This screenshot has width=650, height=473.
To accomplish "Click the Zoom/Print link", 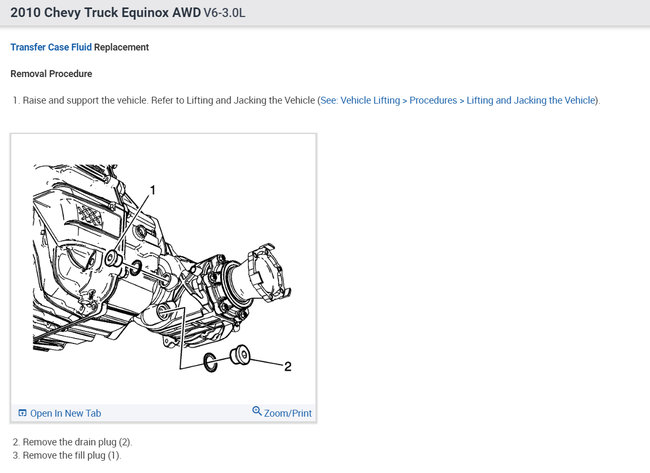I will pyautogui.click(x=288, y=413).
